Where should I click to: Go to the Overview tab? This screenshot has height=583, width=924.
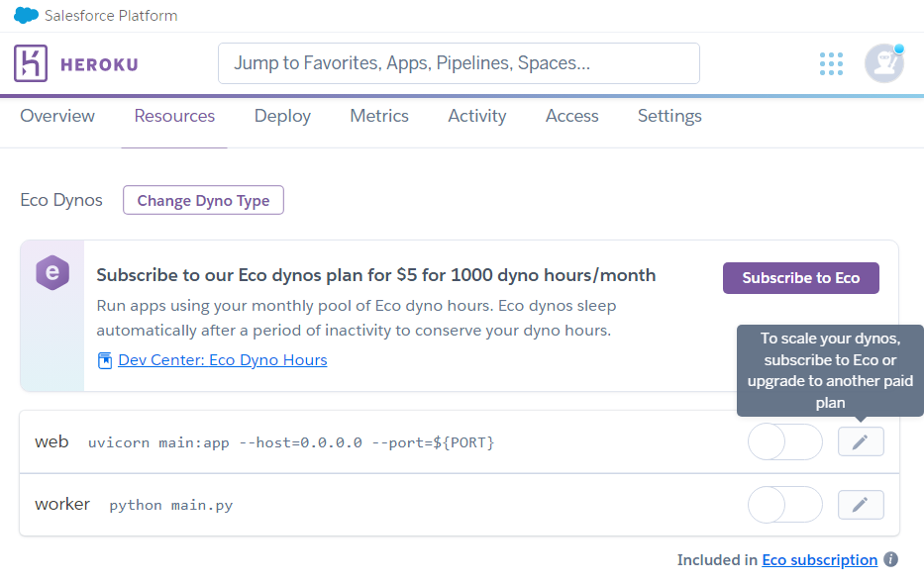tap(57, 116)
